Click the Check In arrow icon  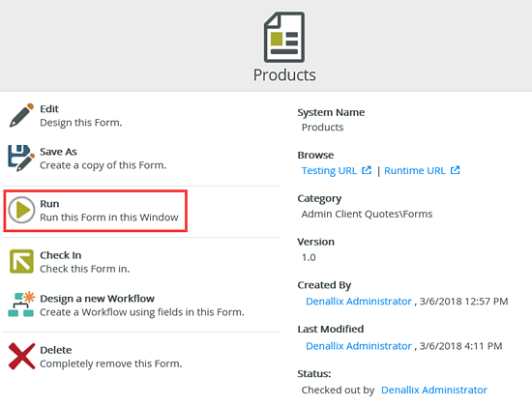pyautogui.click(x=21, y=261)
